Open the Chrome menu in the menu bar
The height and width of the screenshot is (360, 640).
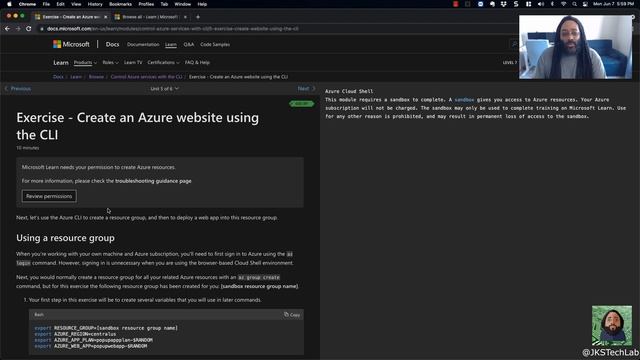(27, 4)
